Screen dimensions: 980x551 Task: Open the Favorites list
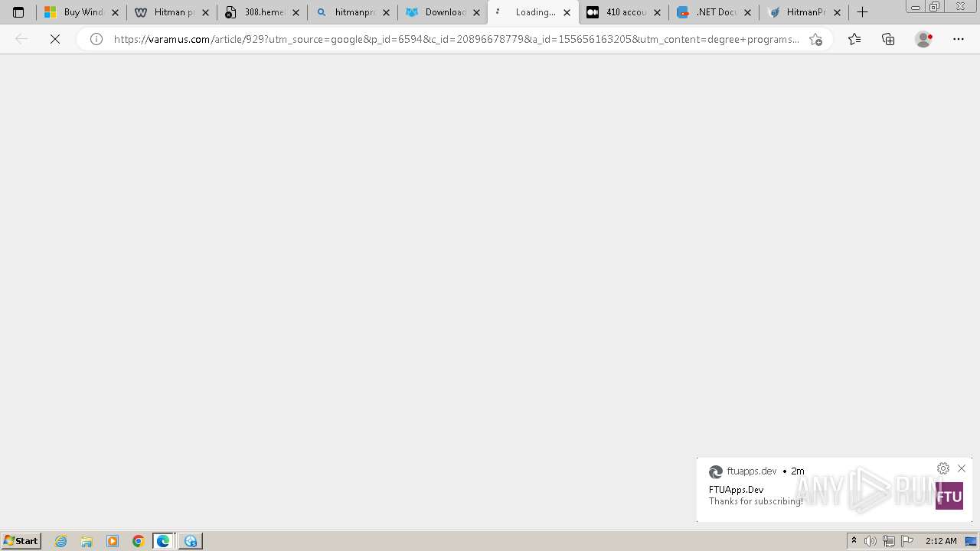click(x=854, y=39)
